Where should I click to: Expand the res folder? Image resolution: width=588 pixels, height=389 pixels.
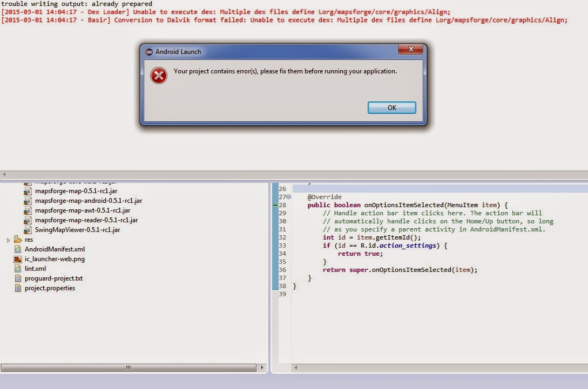(8, 240)
